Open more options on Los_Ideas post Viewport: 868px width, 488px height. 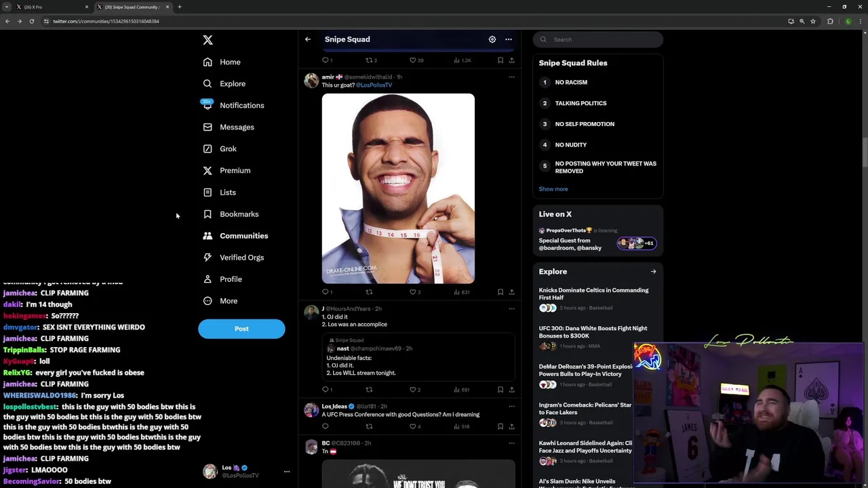point(511,406)
